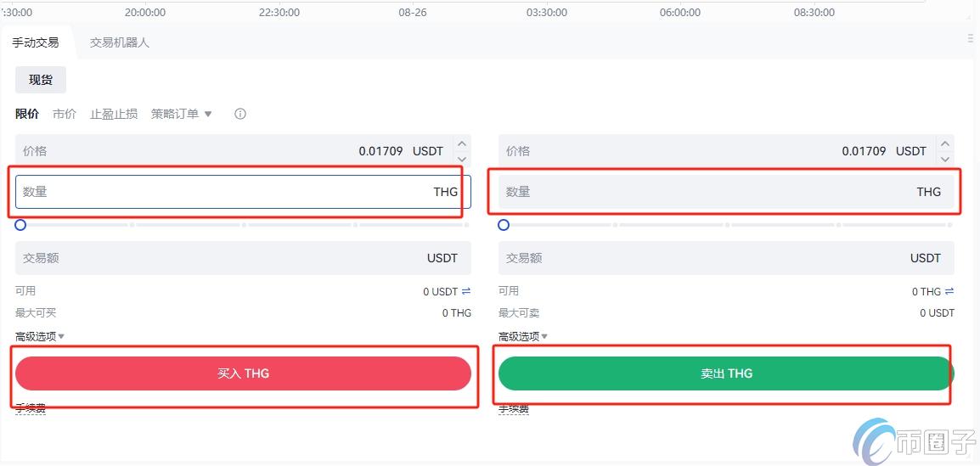This screenshot has height=466, width=980.
Task: Click the buy amount slider handle
Action: (x=20, y=225)
